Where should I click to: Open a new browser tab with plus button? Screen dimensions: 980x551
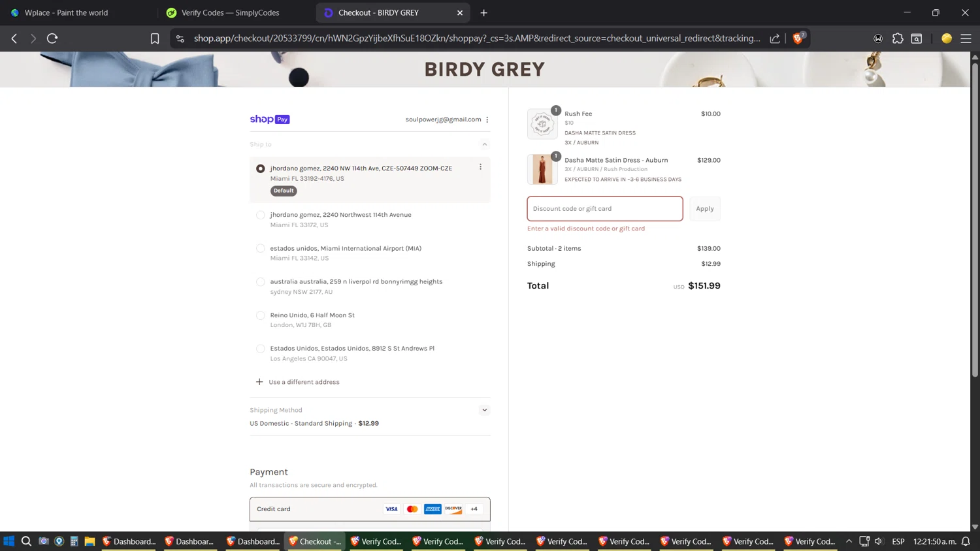point(483,12)
